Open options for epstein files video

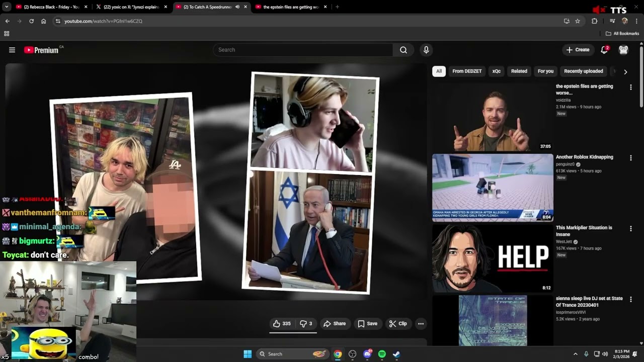[x=630, y=87]
